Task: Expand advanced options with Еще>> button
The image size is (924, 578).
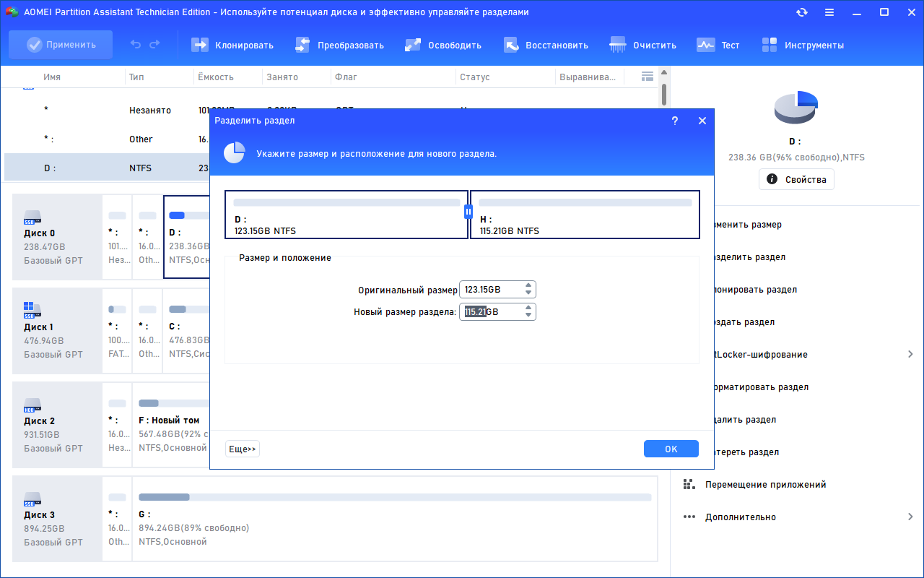Action: click(x=243, y=449)
